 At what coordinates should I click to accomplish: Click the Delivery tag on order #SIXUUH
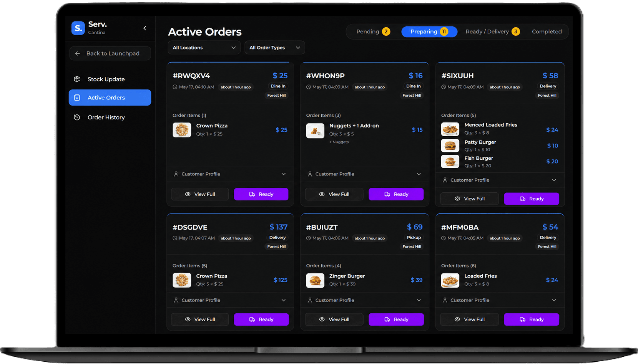point(548,86)
